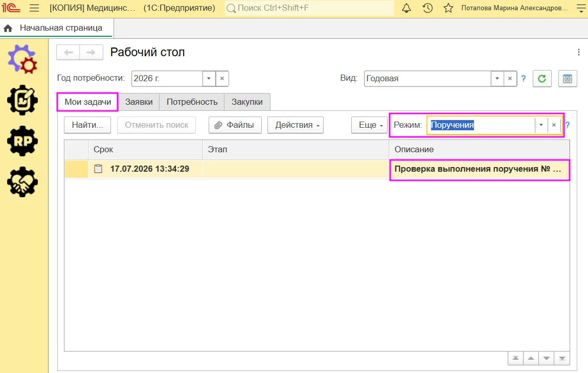
Task: Open the handshake gear sidebar section
Action: tap(22, 182)
